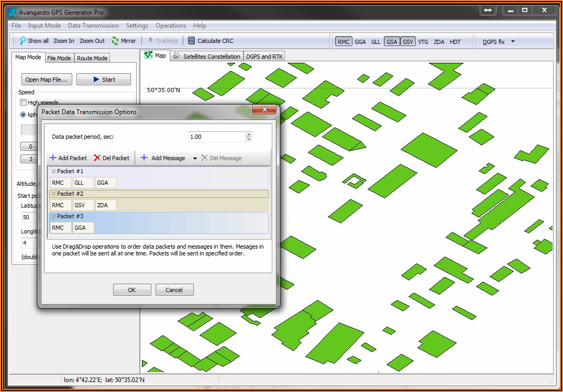Click the Mirror toolbar icon
Screen dimensions: 563x392
click(115, 41)
